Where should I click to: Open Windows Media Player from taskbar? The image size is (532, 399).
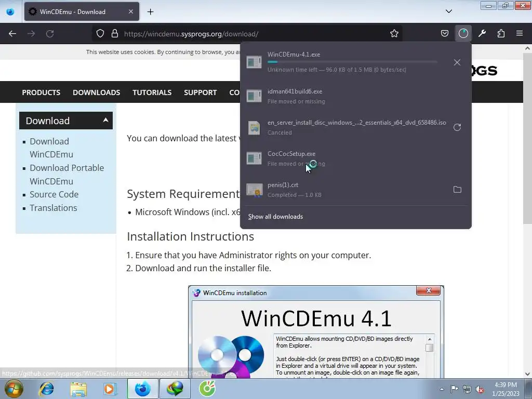click(110, 389)
